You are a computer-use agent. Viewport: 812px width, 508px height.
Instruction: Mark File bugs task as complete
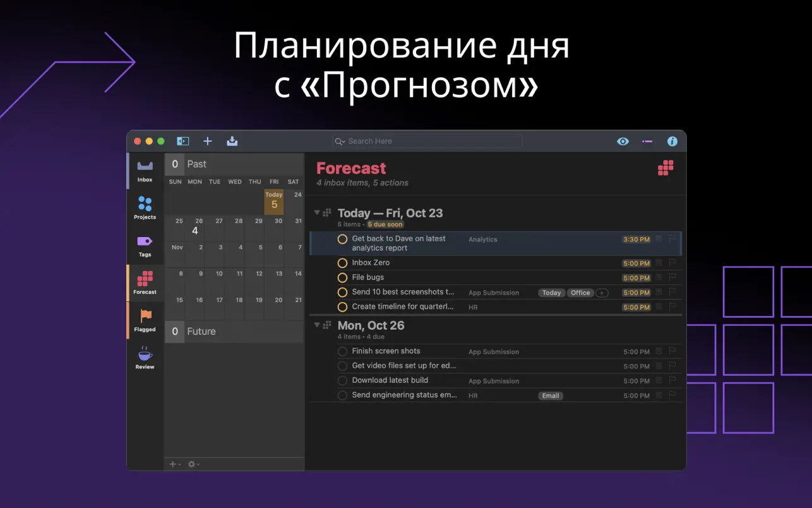pyautogui.click(x=342, y=277)
